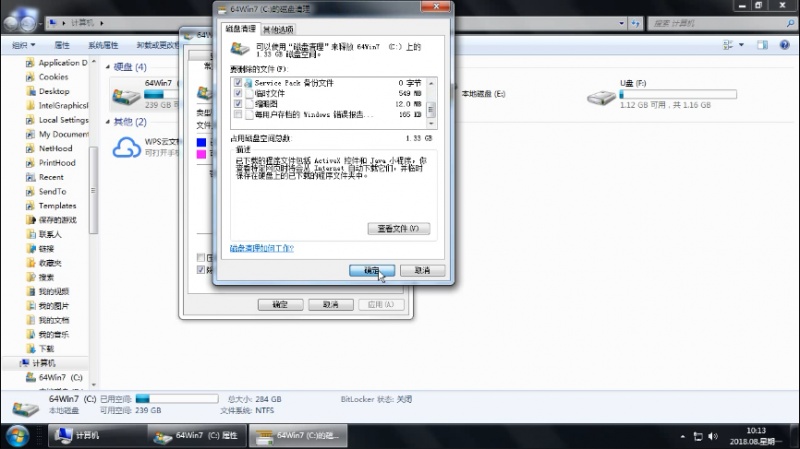Image resolution: width=800 pixels, height=449 pixels.
Task: Select 本地磁盘 (E:) drive label
Action: pos(483,94)
